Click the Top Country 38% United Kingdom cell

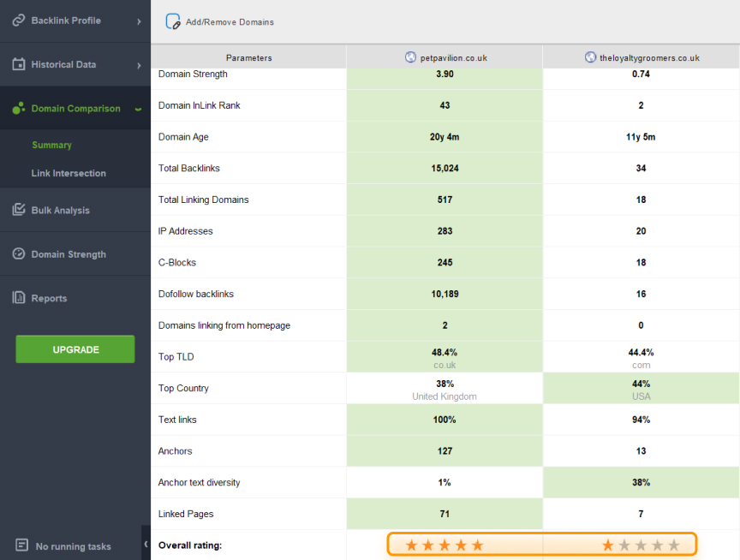[x=445, y=390]
